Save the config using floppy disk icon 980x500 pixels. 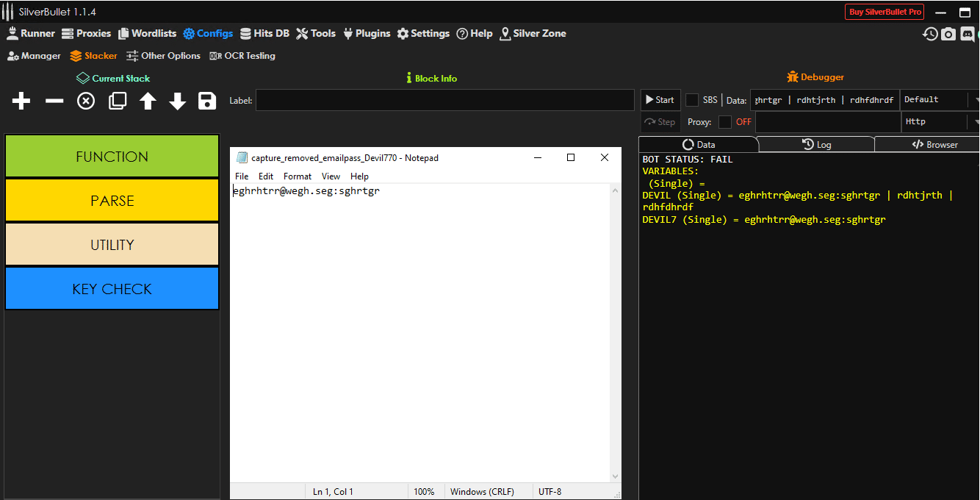tap(207, 101)
